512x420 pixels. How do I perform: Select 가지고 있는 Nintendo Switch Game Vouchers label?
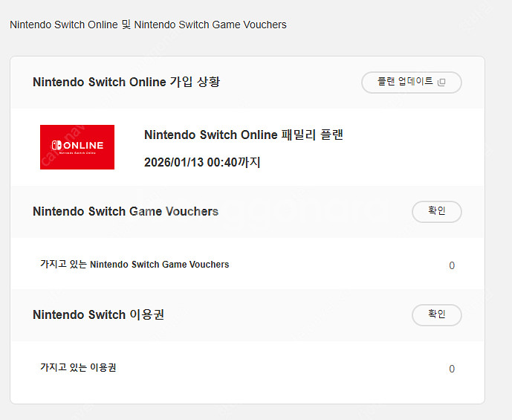[135, 264]
